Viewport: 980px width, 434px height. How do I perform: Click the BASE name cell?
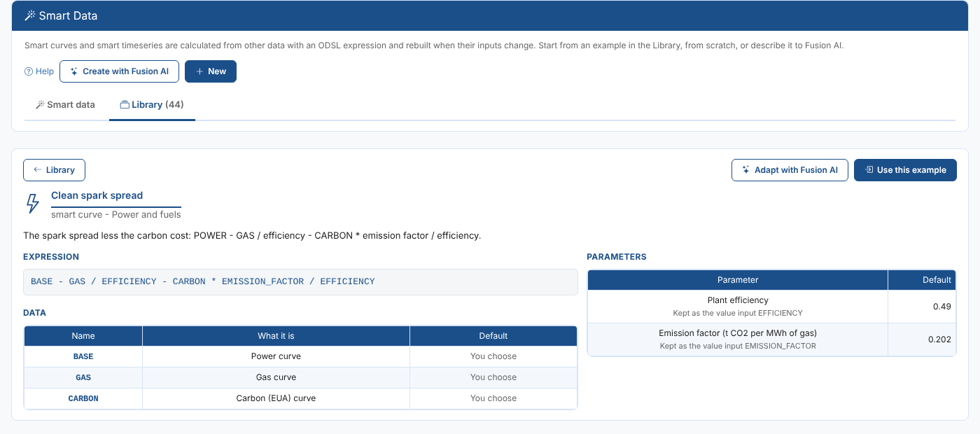[x=83, y=356]
